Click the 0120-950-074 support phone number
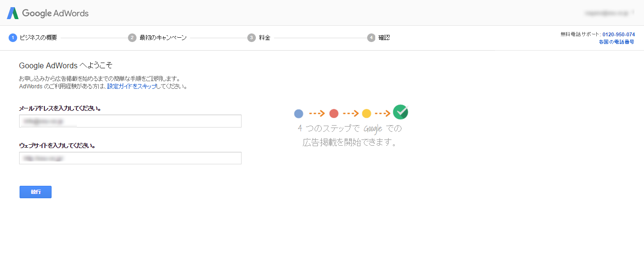 click(618, 34)
